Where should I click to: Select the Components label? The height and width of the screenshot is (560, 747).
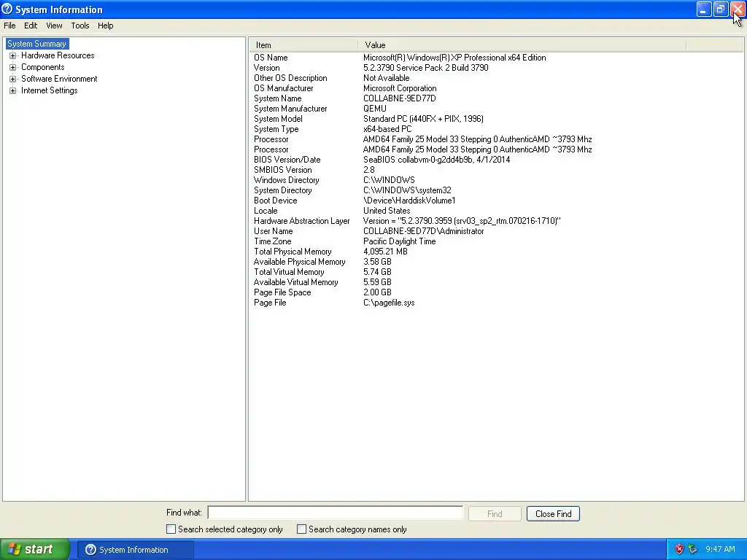tap(43, 67)
